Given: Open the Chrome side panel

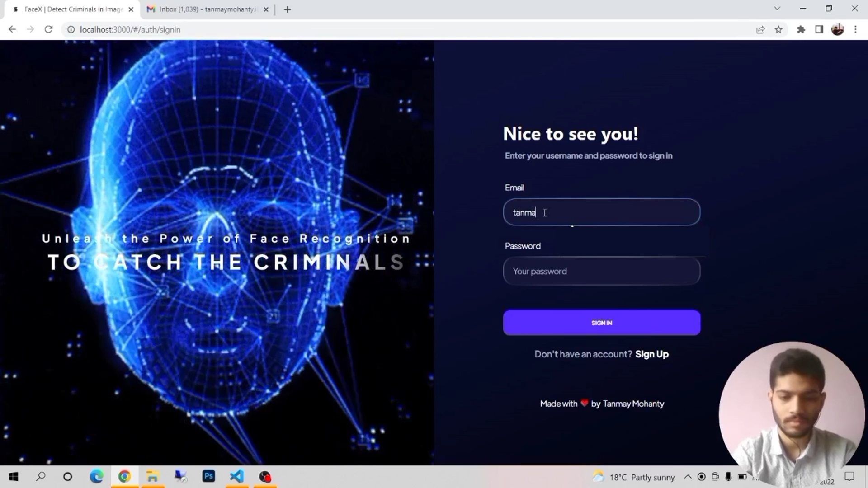Looking at the screenshot, I should point(819,29).
